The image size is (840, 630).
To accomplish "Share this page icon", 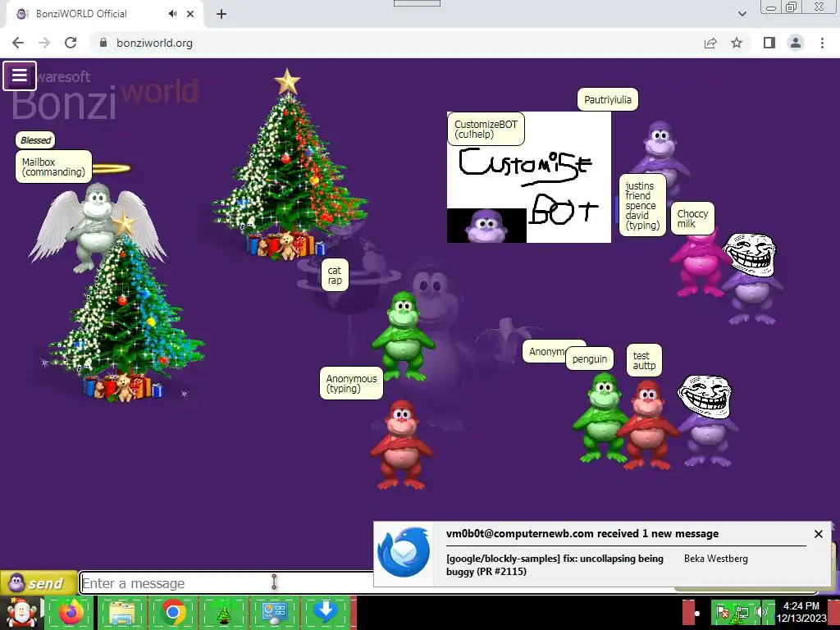I will (710, 43).
